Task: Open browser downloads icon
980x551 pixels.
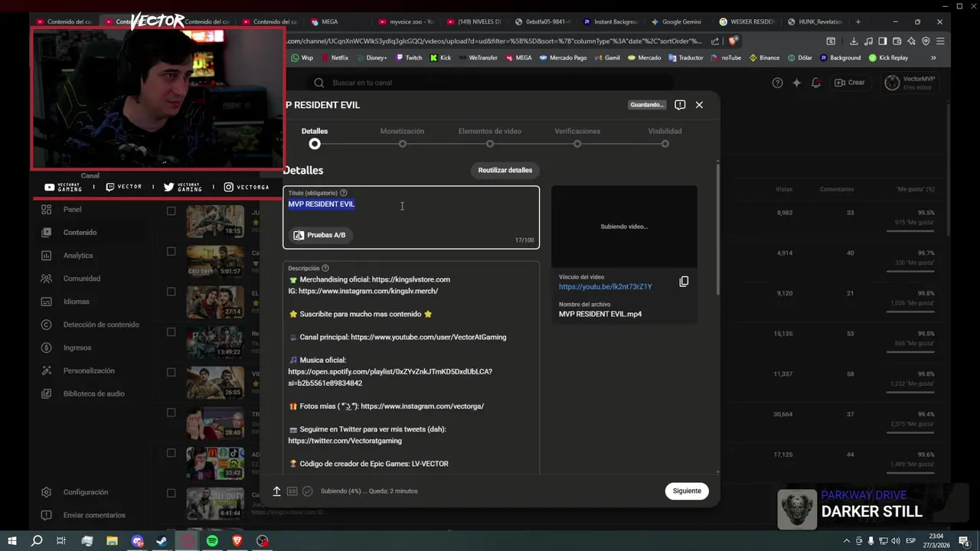Action: coord(854,41)
